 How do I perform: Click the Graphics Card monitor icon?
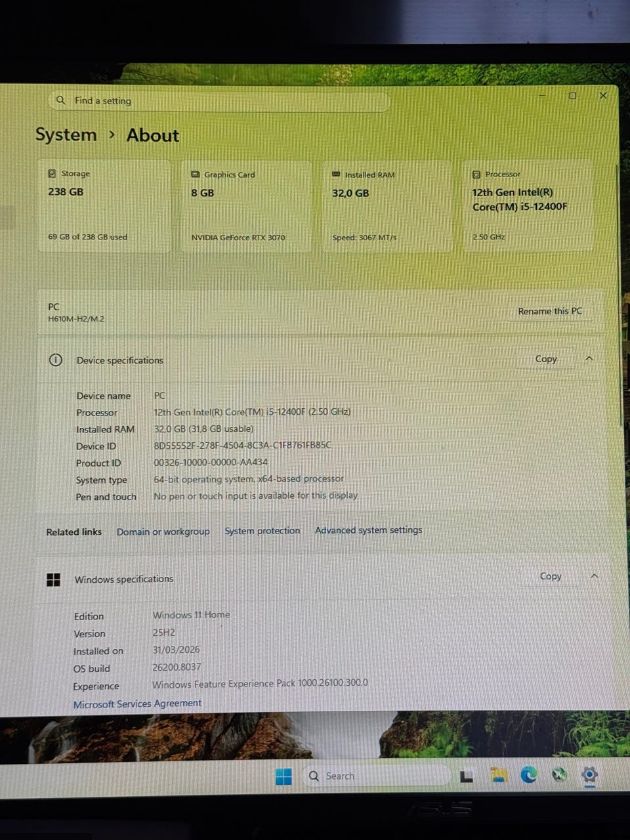tap(195, 175)
